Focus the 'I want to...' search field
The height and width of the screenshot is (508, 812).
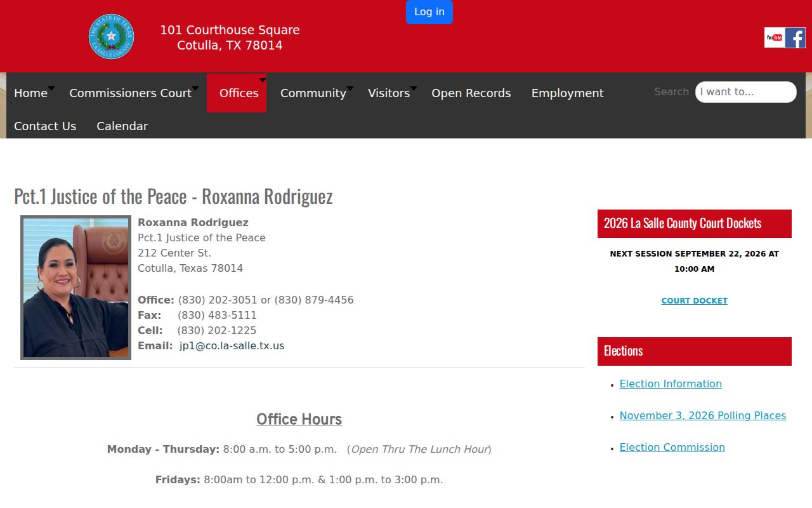(745, 92)
